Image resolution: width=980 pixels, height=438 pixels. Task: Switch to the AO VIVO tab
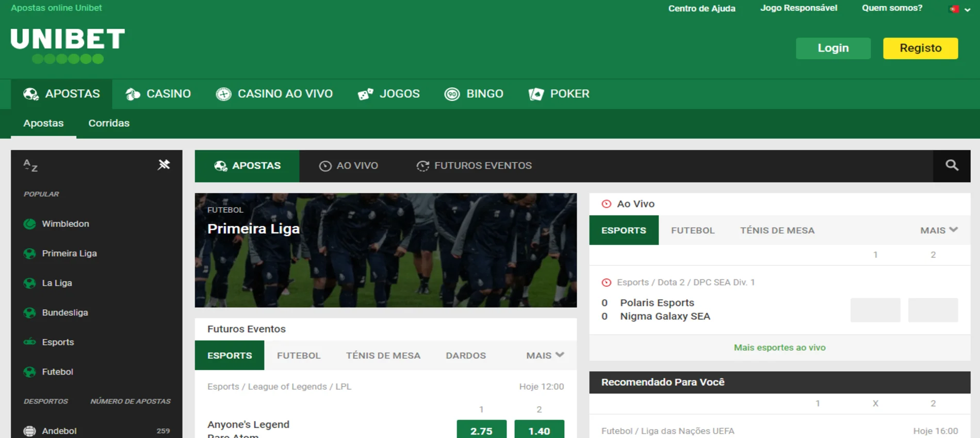[x=349, y=166]
